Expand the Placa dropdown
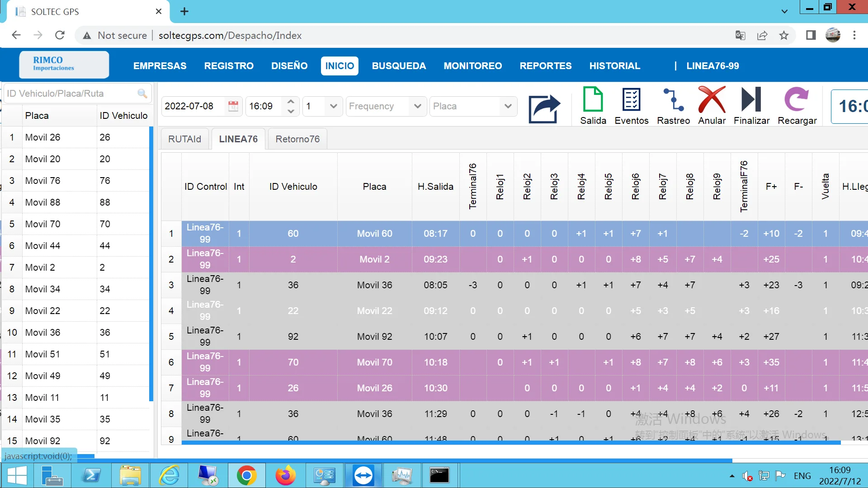The image size is (868, 488). click(508, 106)
